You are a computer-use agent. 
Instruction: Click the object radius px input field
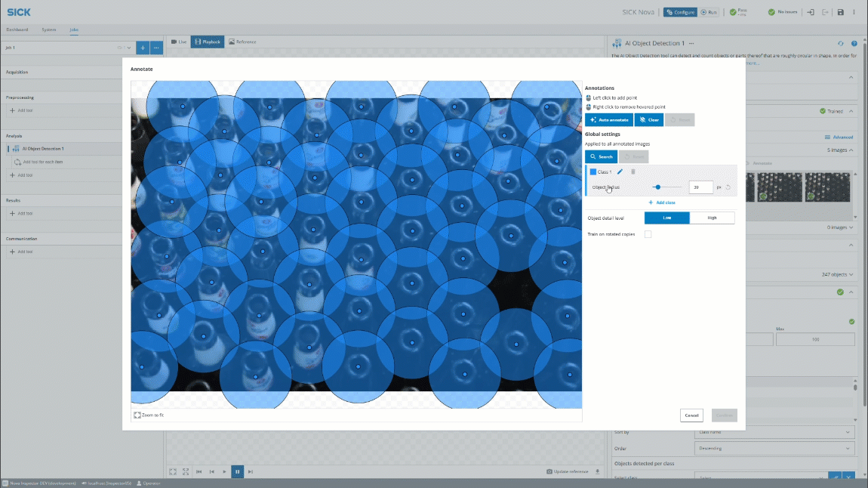[x=700, y=187]
